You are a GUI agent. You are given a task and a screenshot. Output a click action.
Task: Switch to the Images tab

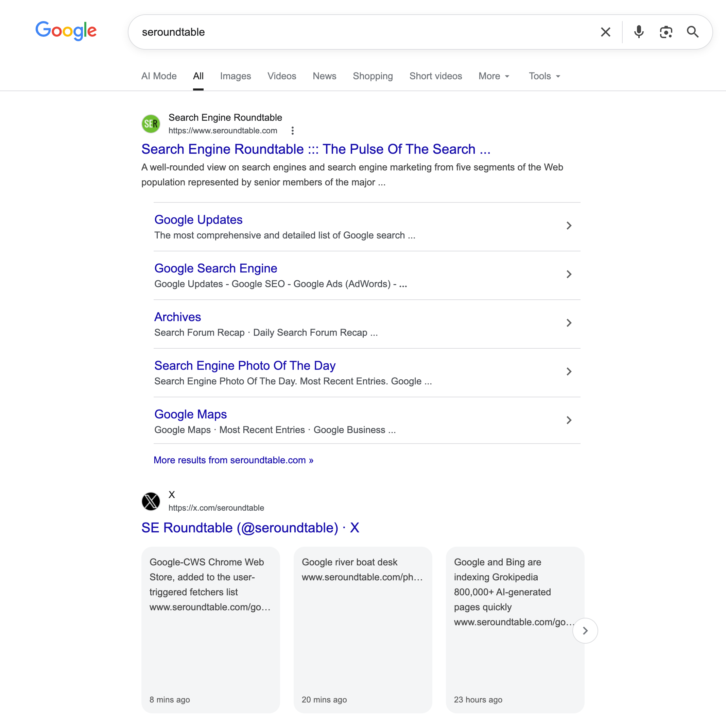coord(235,76)
